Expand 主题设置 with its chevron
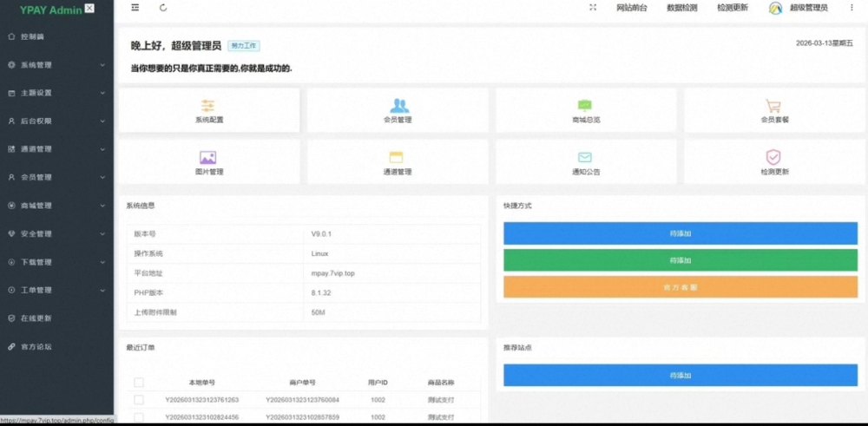Image resolution: width=868 pixels, height=426 pixels. 102,93
